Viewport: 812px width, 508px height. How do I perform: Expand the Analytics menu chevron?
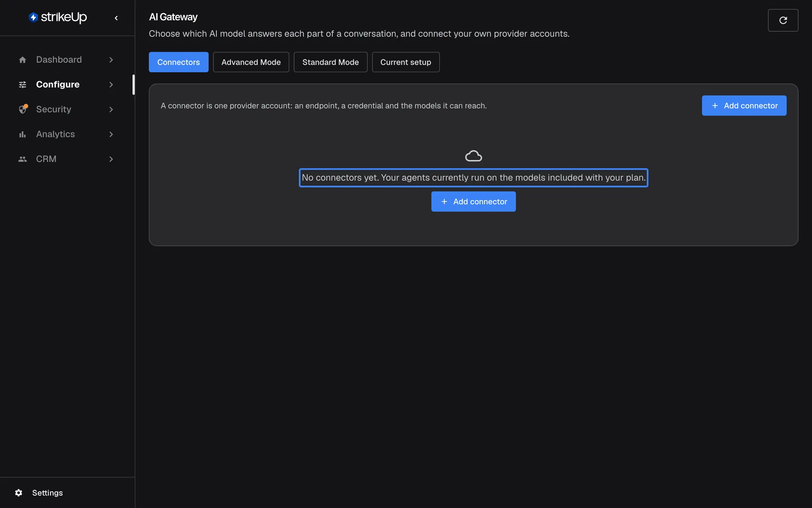coord(111,134)
